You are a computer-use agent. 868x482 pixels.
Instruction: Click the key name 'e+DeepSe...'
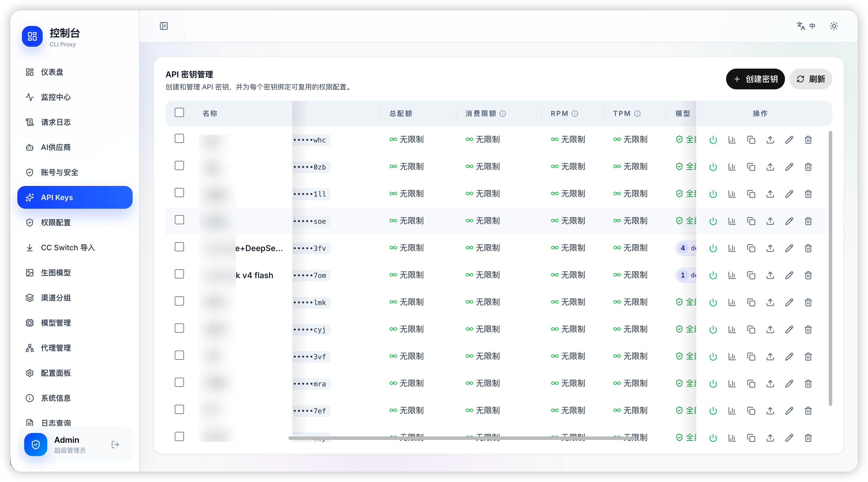pyautogui.click(x=259, y=248)
